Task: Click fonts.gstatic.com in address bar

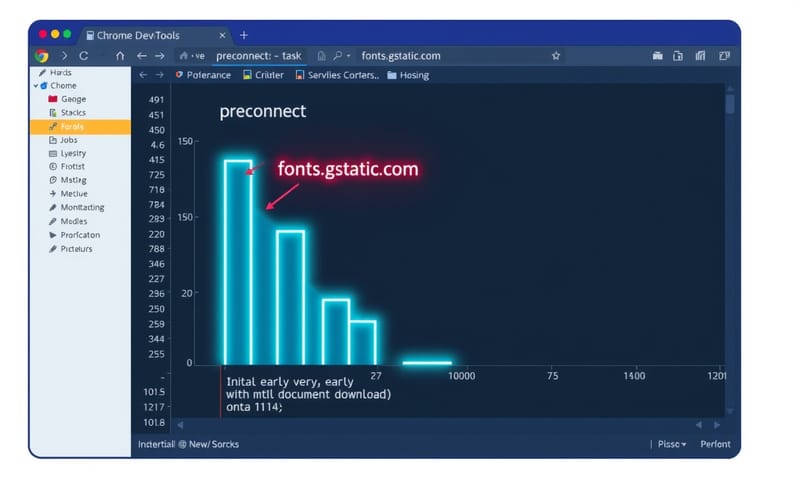Action: (x=401, y=56)
